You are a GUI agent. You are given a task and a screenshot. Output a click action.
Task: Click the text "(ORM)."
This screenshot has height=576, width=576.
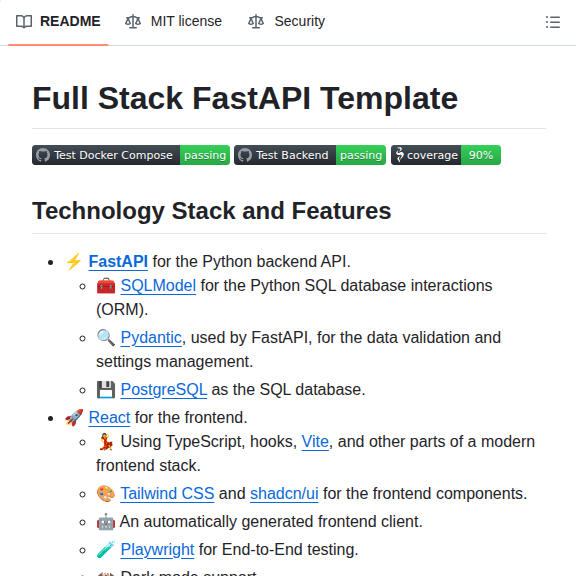coord(122,309)
